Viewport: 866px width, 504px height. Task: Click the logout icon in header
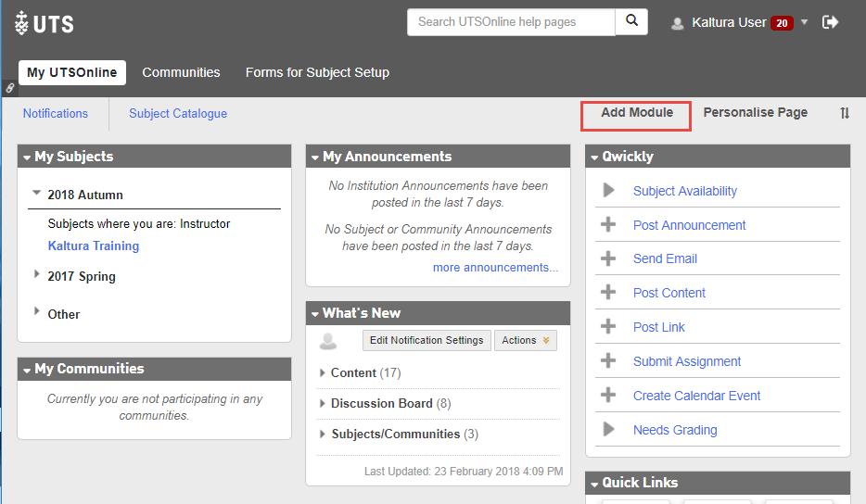(831, 22)
